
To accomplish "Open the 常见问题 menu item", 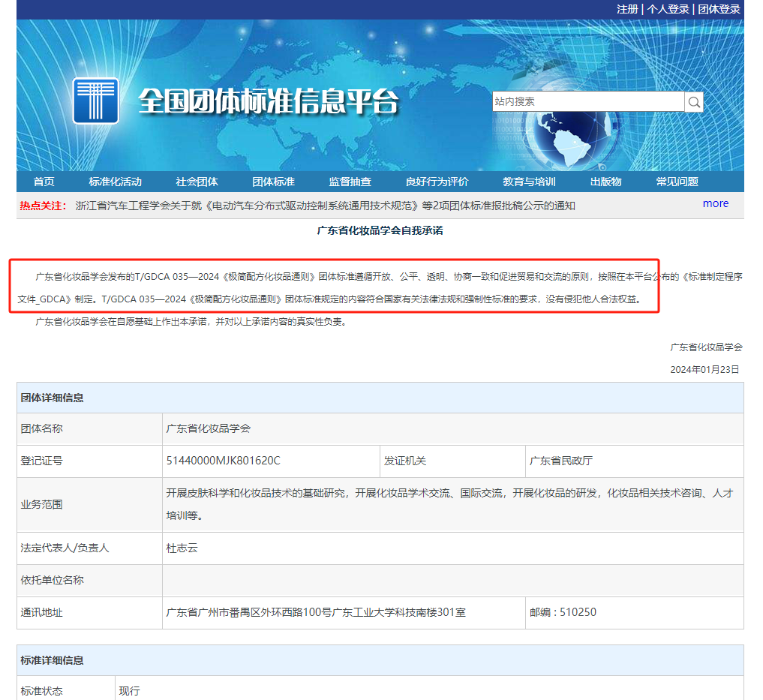I will pyautogui.click(x=677, y=182).
